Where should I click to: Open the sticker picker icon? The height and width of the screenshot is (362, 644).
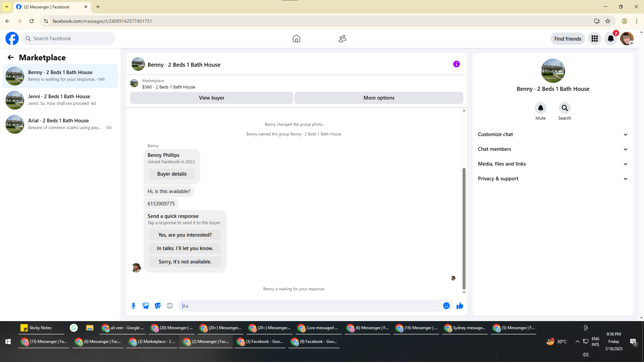158,306
